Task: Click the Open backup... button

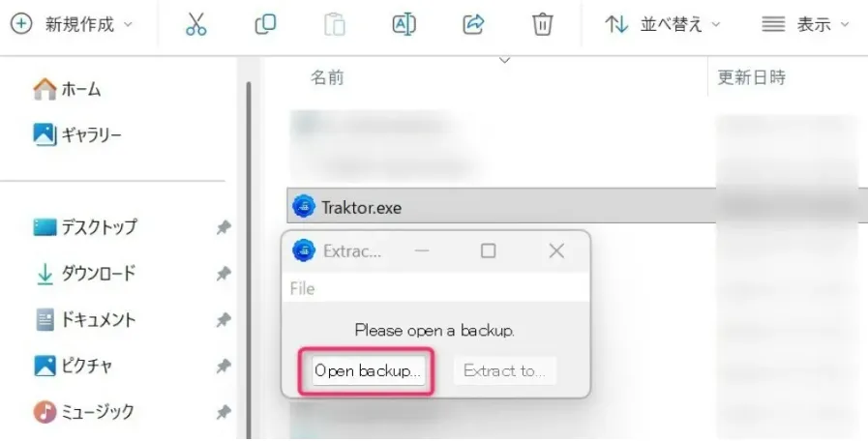Action: tap(368, 370)
